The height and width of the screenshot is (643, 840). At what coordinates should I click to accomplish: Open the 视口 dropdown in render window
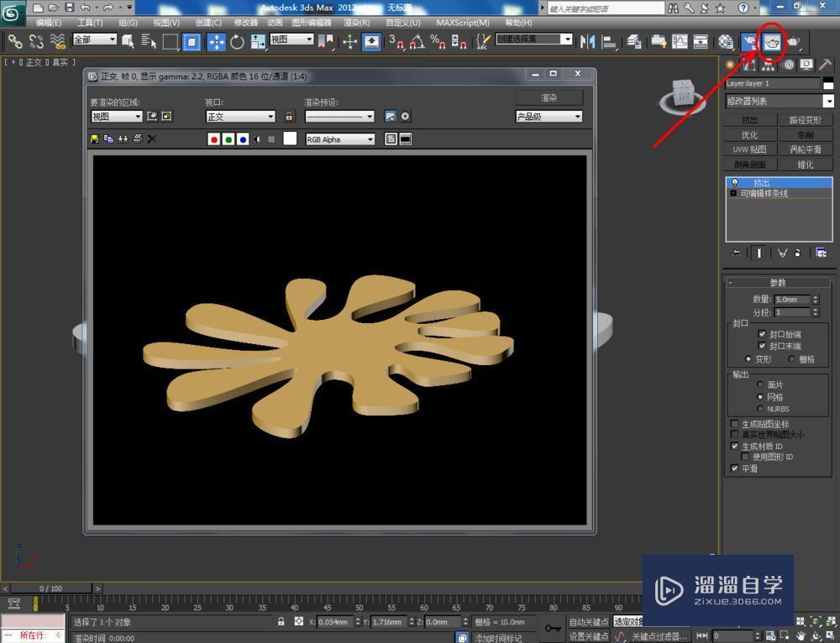tap(239, 116)
